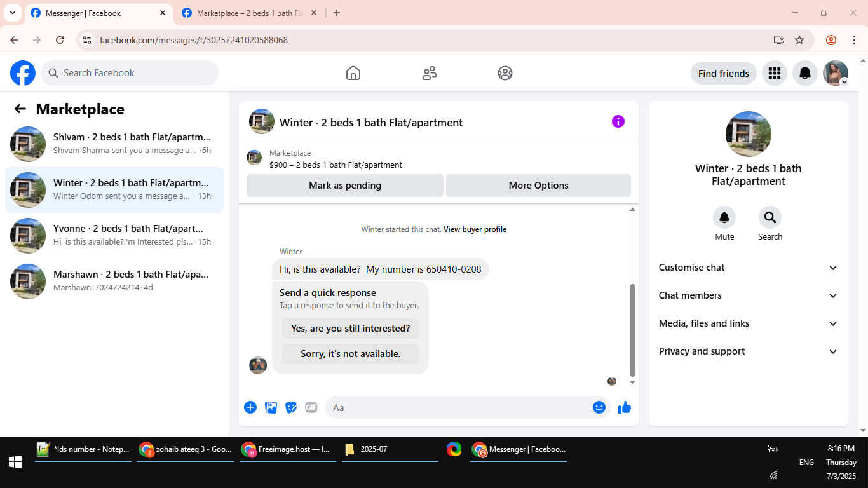Bookmark this page with the star icon
This screenshot has width=868, height=488.
coord(799,40)
